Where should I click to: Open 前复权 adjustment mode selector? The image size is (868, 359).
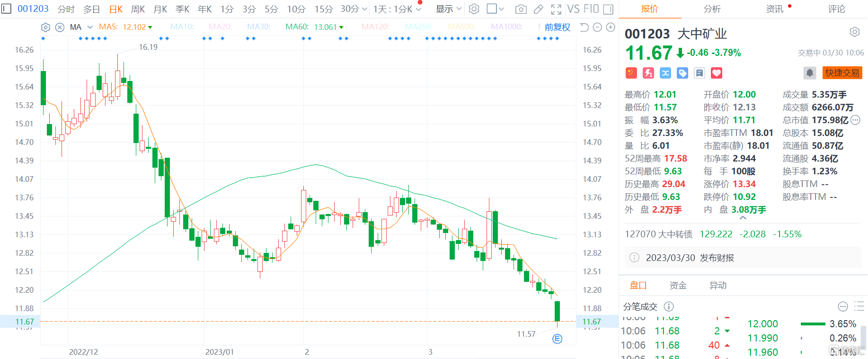tap(557, 27)
